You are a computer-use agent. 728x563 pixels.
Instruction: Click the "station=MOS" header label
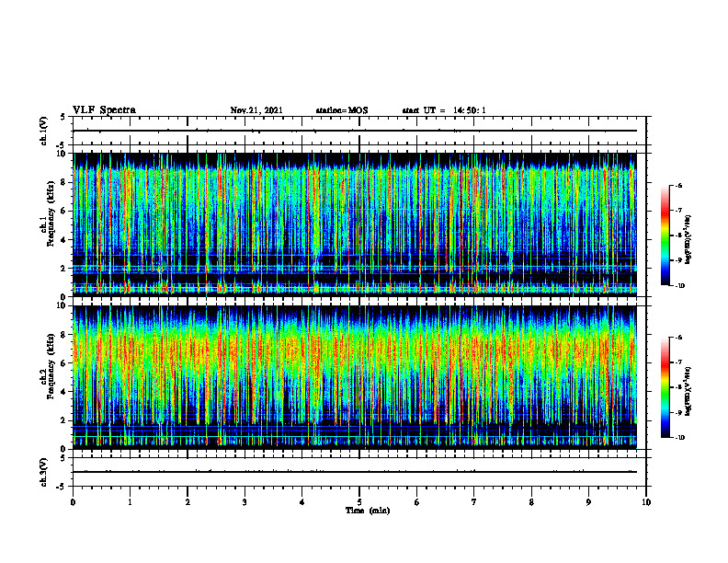342,110
